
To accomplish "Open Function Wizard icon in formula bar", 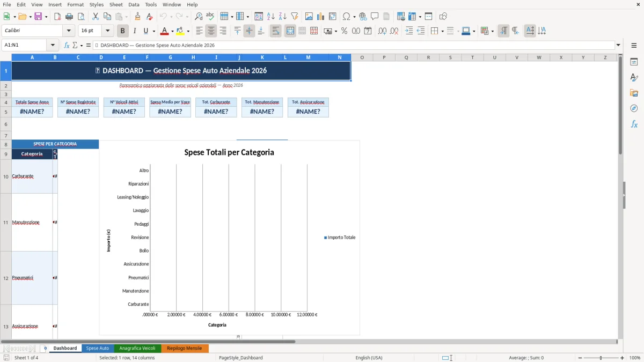I will tap(67, 46).
